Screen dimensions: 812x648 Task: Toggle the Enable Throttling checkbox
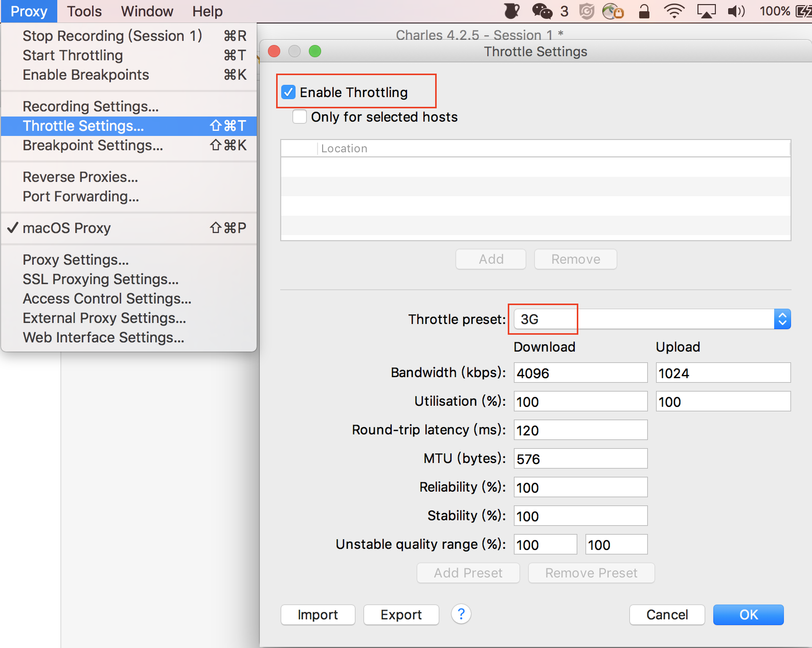(x=288, y=92)
